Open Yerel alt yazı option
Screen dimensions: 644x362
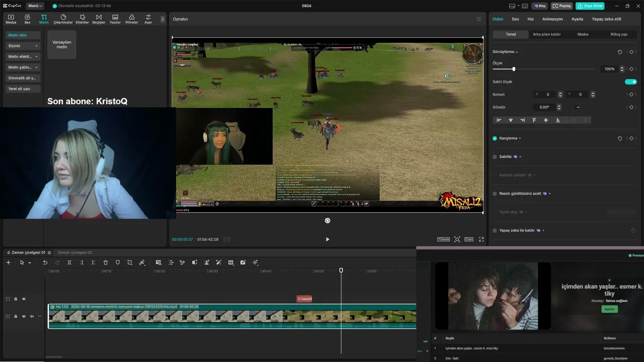[23, 88]
